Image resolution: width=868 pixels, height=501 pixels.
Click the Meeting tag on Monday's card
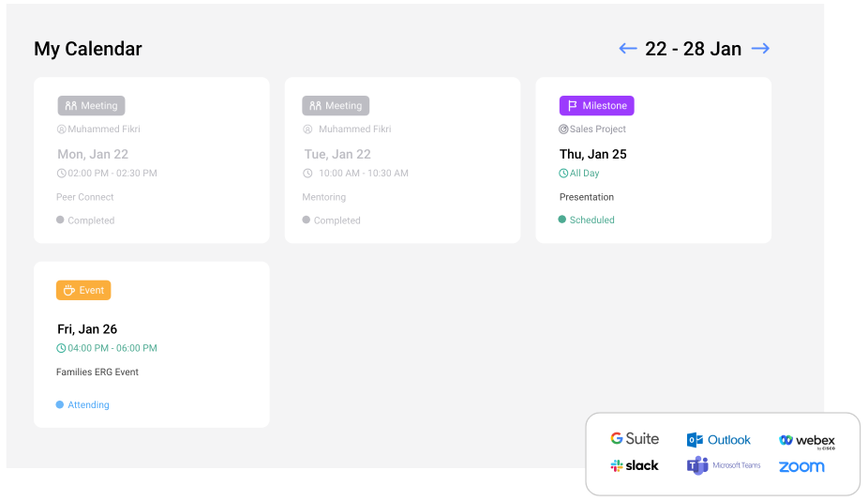[91, 106]
